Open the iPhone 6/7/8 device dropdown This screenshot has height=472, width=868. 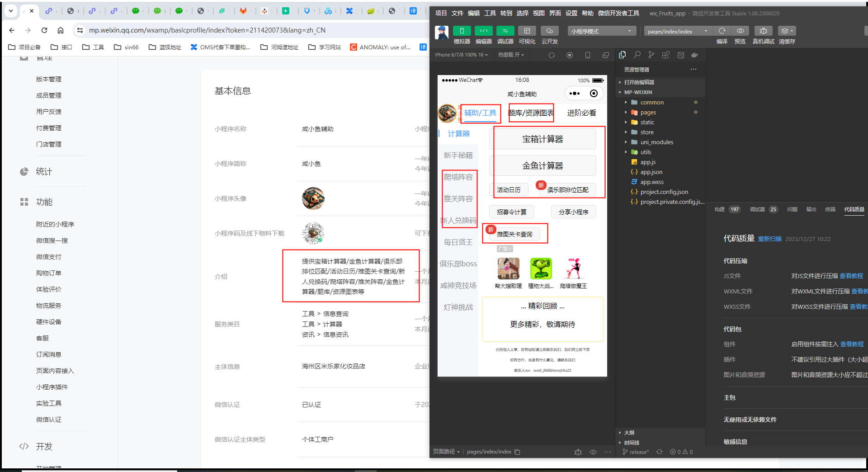coord(461,55)
